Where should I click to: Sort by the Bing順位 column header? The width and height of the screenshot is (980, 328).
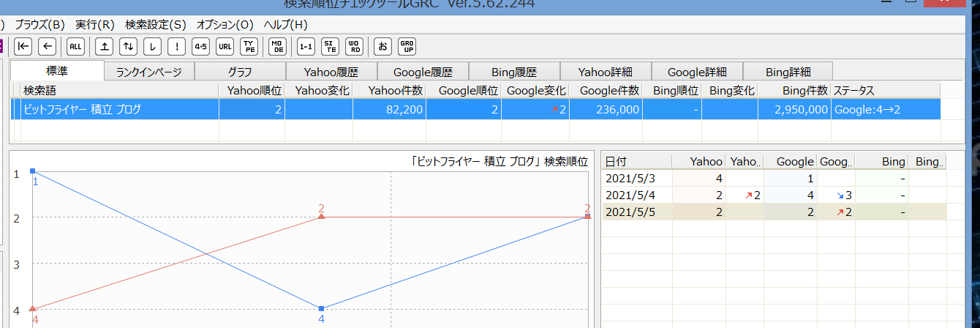673,91
